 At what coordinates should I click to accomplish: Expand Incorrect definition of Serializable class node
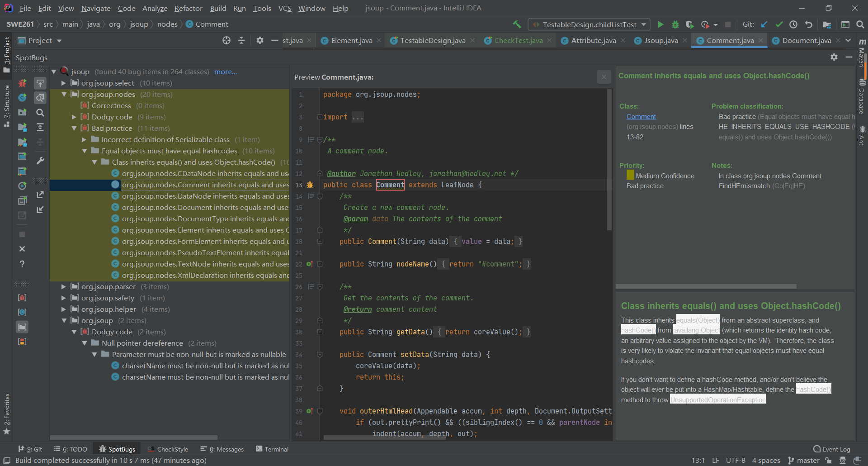click(x=84, y=140)
